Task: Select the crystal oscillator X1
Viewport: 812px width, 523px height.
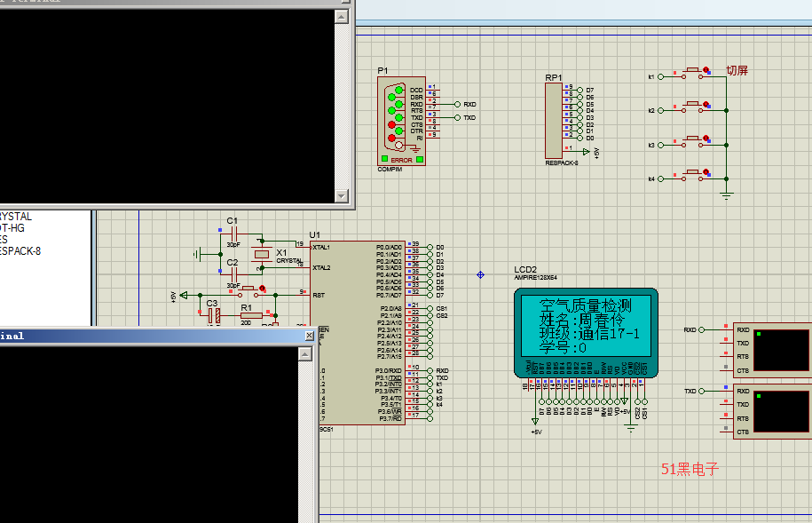Action: (x=261, y=255)
